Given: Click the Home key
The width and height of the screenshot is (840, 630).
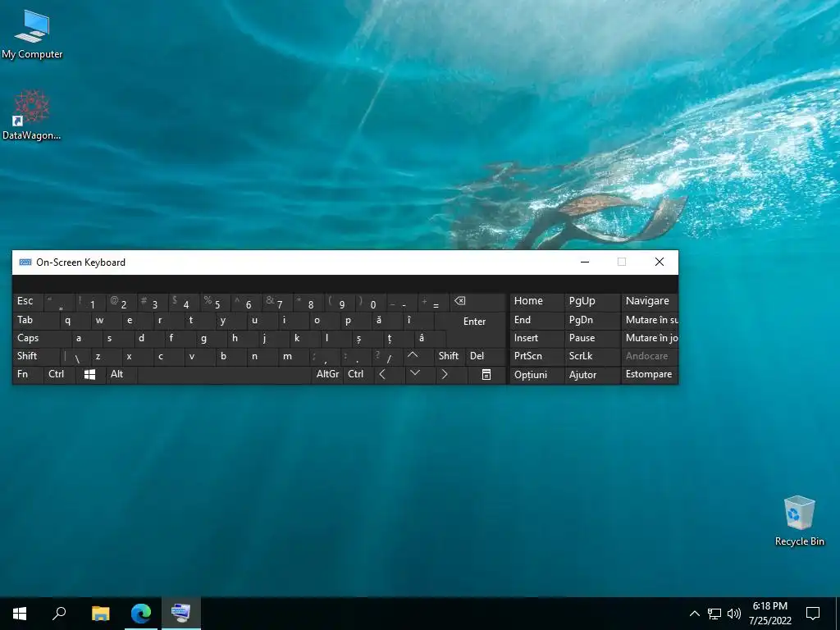Looking at the screenshot, I should pos(536,302).
